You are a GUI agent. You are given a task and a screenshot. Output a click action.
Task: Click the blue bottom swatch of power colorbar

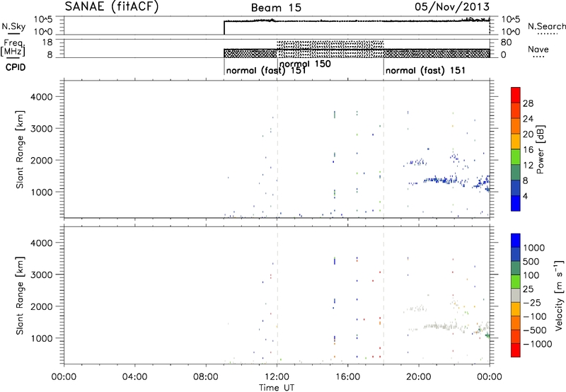point(516,203)
